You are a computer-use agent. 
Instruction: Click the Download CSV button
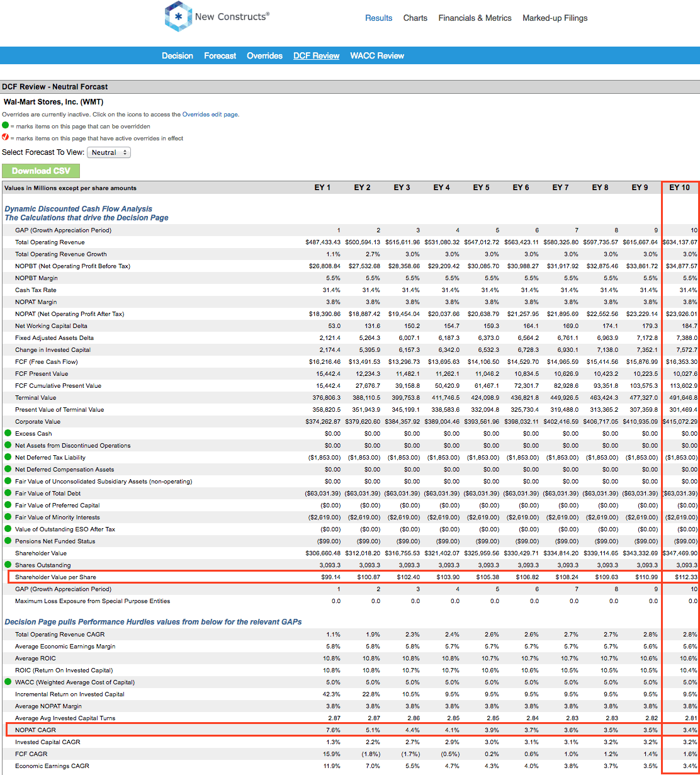(41, 171)
